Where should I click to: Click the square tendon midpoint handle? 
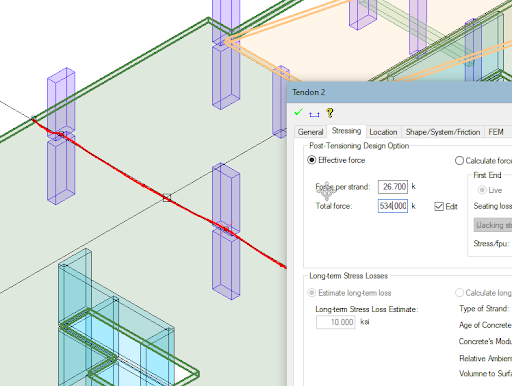click(x=167, y=198)
